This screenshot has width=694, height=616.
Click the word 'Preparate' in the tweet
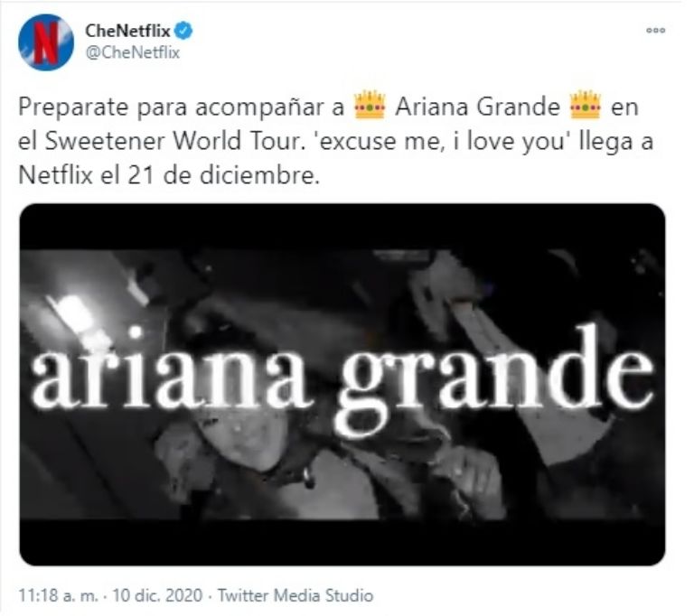click(73, 108)
